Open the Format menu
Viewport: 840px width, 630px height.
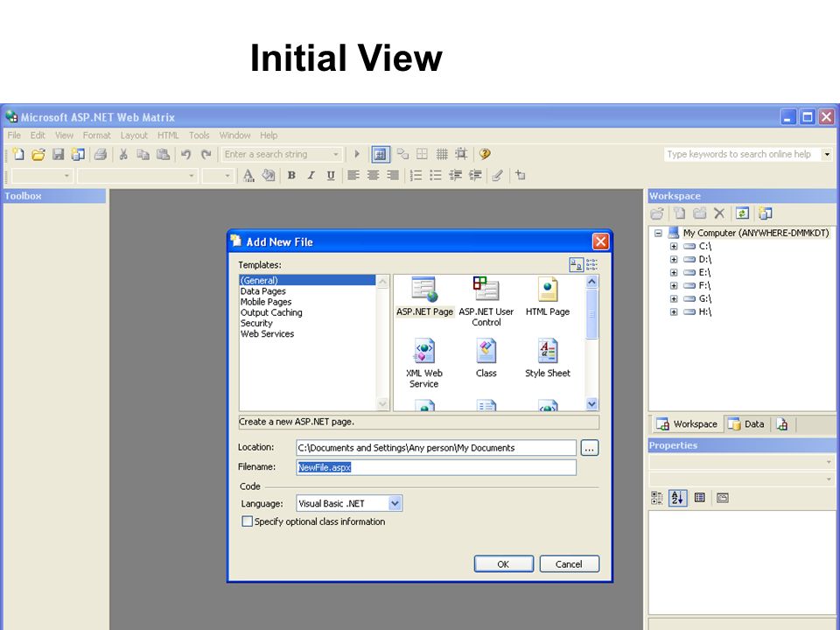(96, 136)
